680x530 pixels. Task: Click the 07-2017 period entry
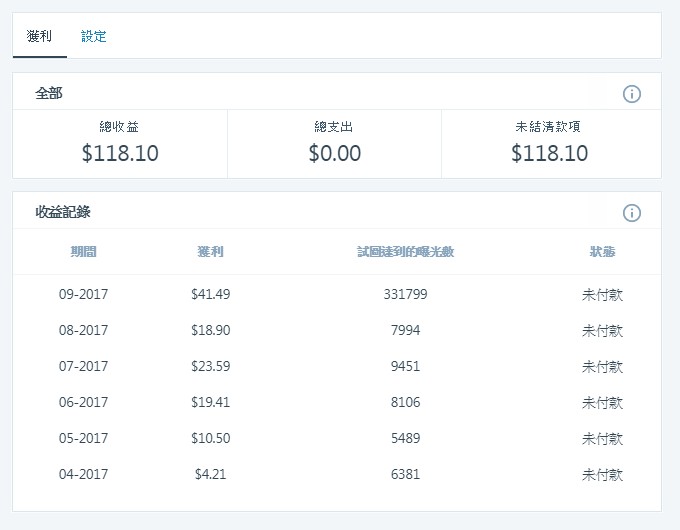coord(84,367)
